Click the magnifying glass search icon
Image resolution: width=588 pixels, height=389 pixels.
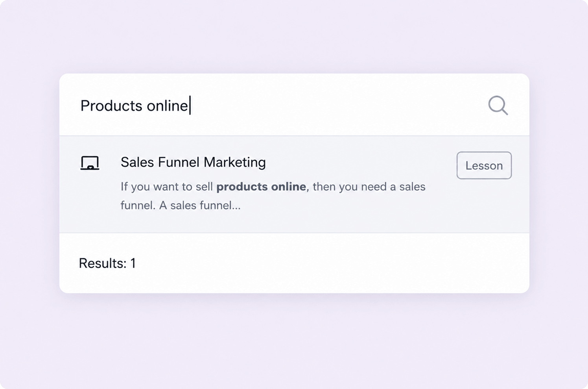tap(498, 106)
